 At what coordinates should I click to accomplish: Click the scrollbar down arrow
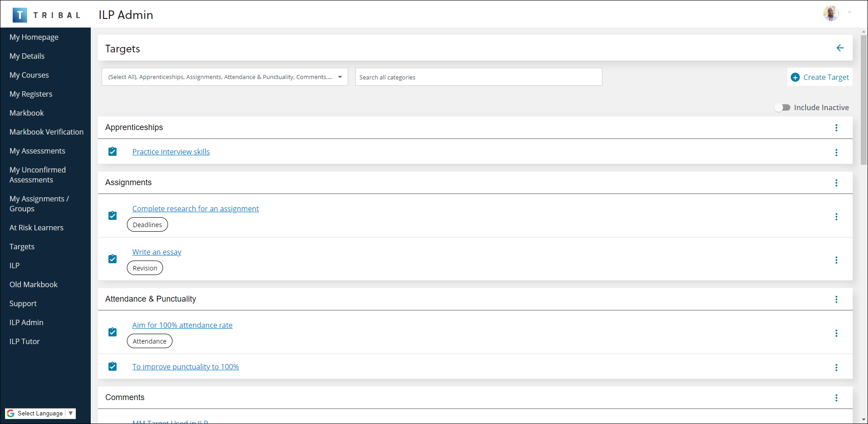coord(863,420)
